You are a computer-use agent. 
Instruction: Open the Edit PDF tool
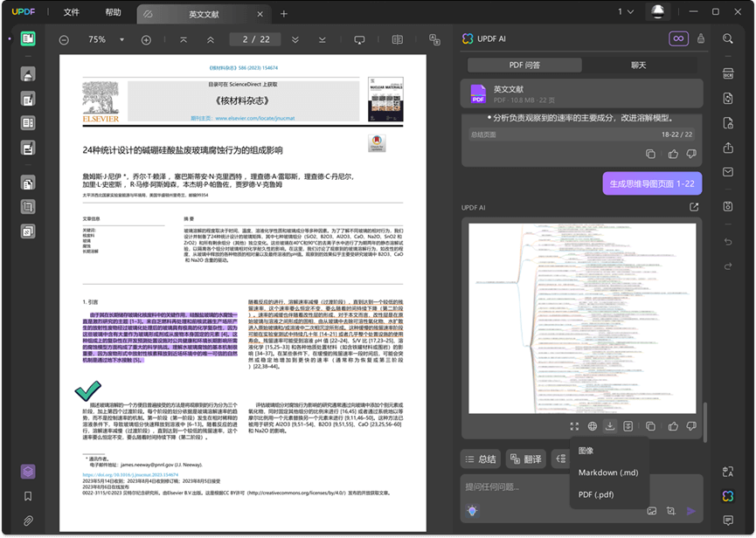click(x=28, y=100)
